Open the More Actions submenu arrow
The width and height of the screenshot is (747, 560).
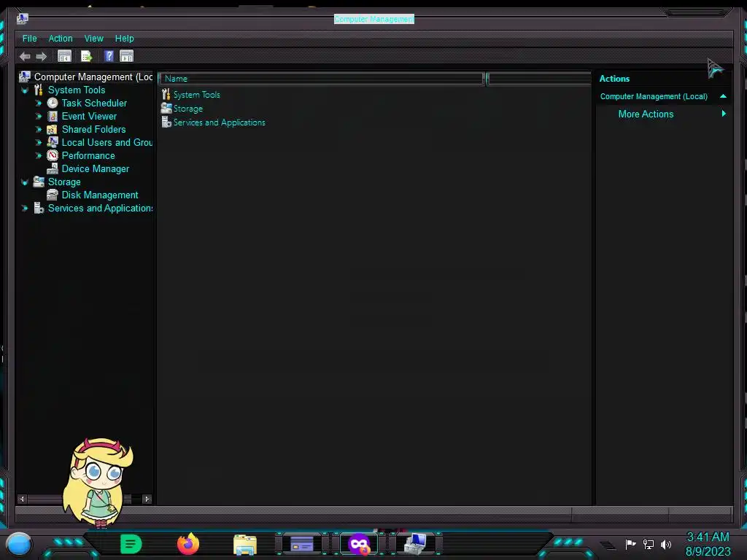click(x=724, y=113)
